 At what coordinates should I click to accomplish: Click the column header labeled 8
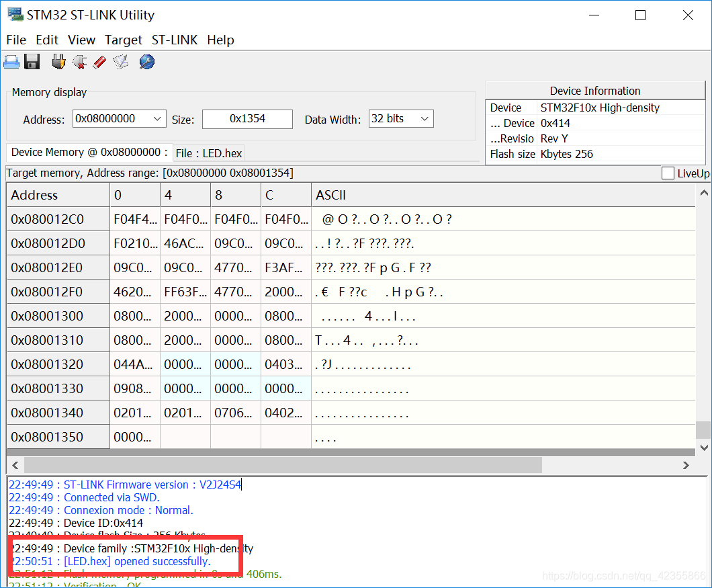pos(236,195)
